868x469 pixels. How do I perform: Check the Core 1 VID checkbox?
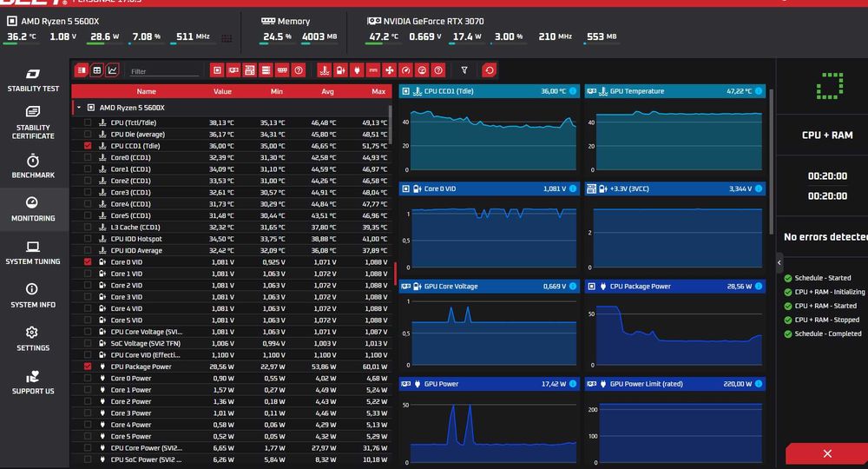coord(88,274)
